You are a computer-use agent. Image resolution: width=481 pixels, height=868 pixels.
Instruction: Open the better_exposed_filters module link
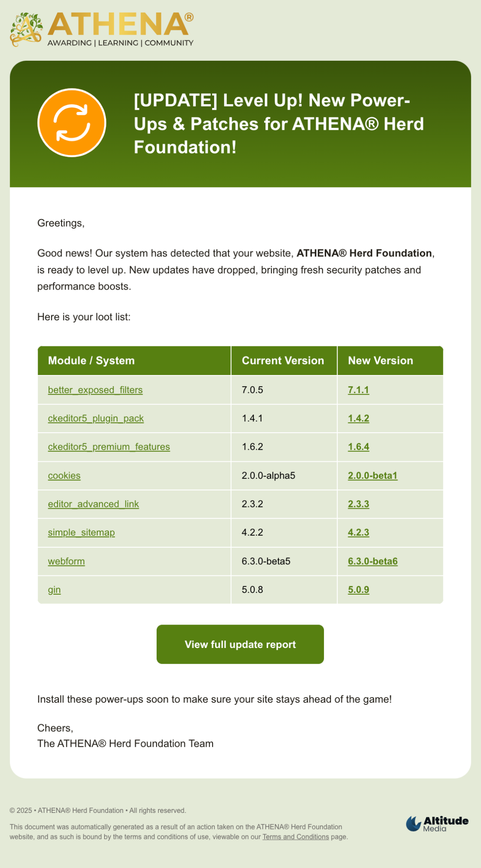[x=95, y=390]
